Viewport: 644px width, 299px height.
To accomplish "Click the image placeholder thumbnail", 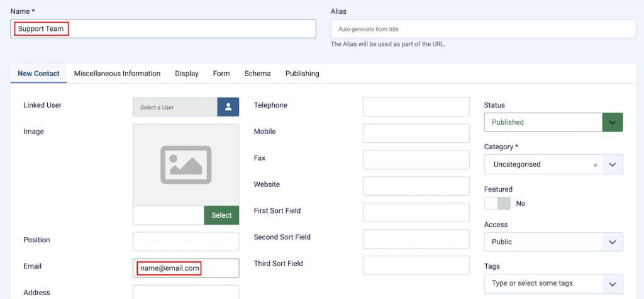I will [x=186, y=164].
